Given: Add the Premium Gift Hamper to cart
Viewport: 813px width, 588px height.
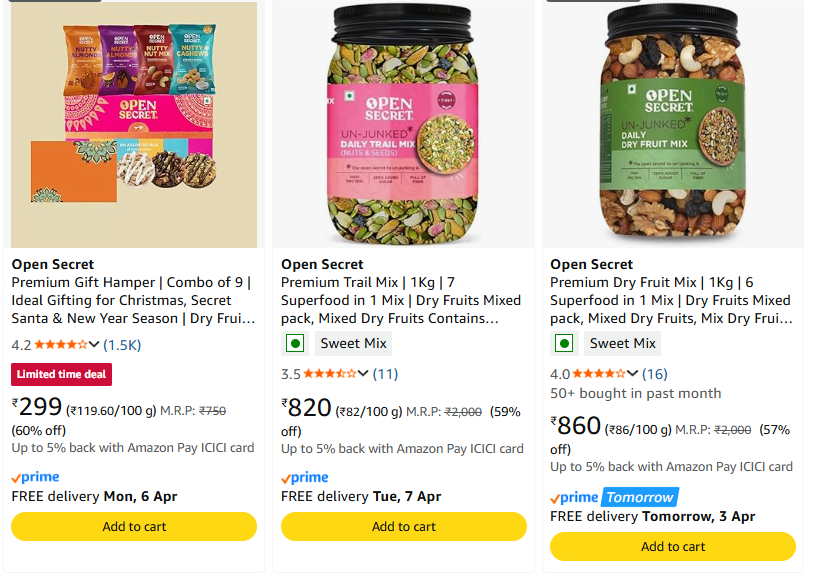Looking at the screenshot, I should pos(134,526).
